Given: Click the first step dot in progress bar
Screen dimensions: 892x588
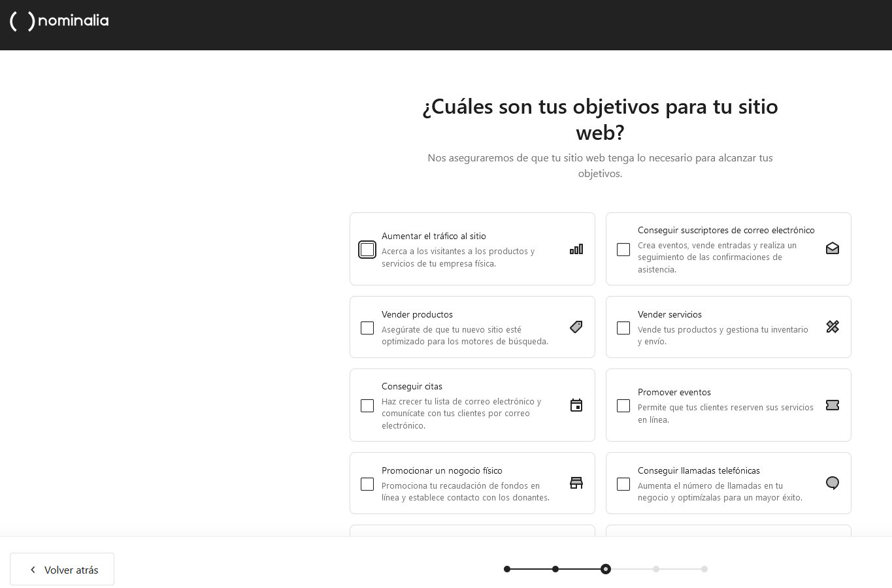Looking at the screenshot, I should coord(507,569).
